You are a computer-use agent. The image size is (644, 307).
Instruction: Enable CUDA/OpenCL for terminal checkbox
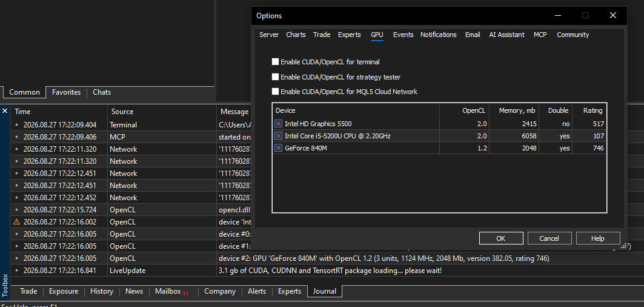point(275,62)
